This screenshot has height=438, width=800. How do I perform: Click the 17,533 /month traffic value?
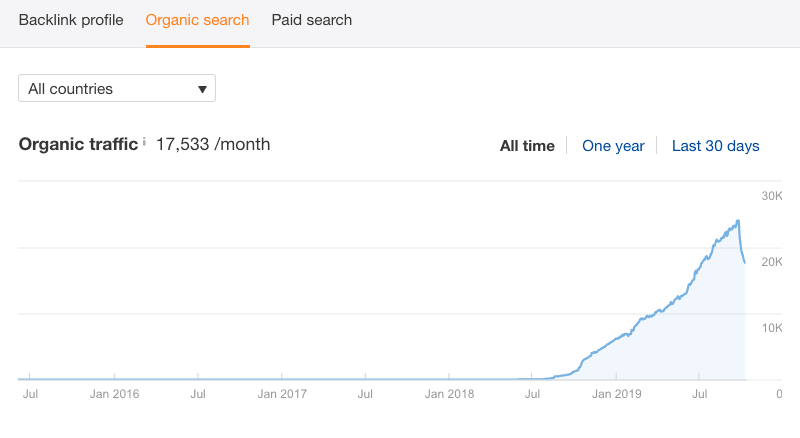(x=213, y=144)
